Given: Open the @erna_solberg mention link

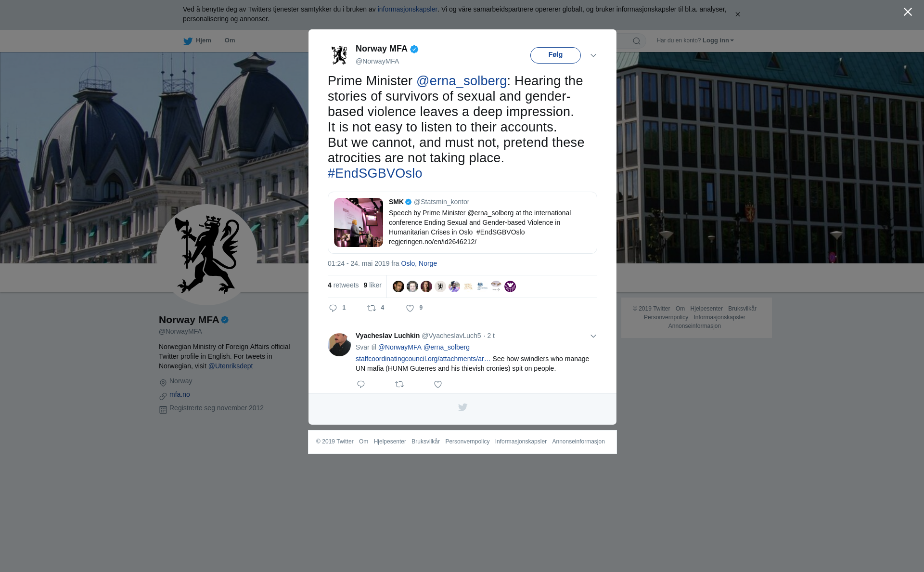Looking at the screenshot, I should tap(462, 81).
